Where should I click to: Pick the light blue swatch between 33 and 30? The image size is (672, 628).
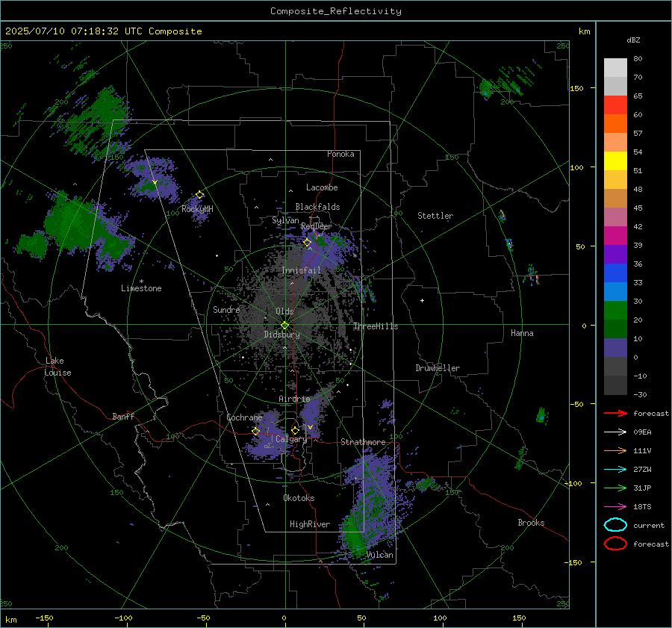click(615, 291)
